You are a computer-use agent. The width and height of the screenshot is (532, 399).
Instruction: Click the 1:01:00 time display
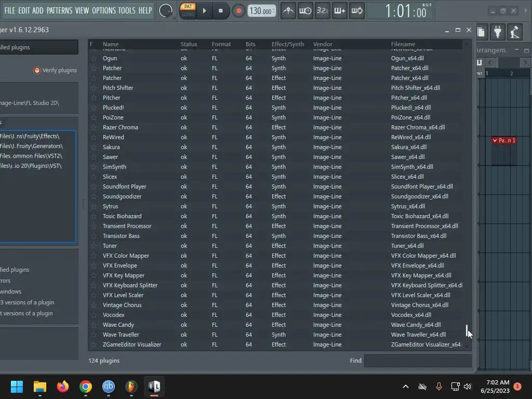tap(406, 11)
